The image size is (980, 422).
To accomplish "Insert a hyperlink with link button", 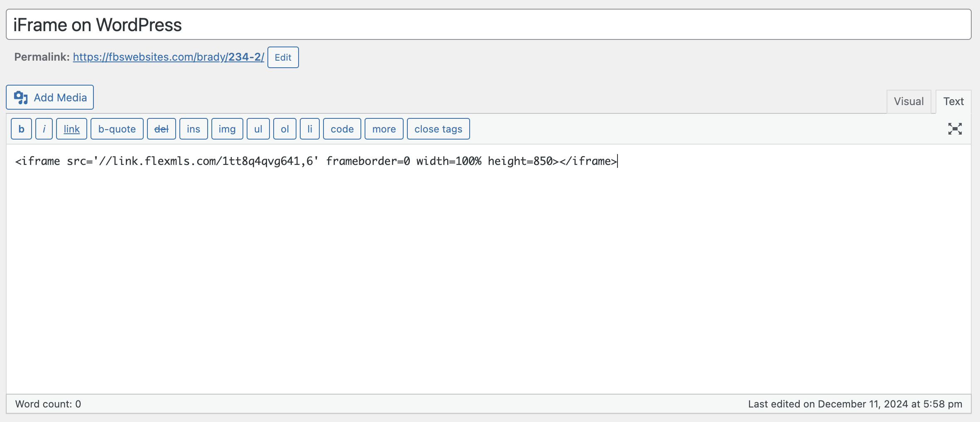I will coord(71,129).
